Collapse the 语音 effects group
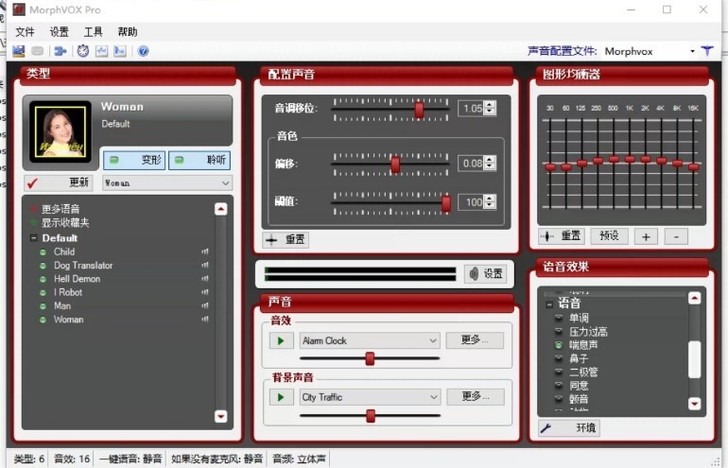Viewport: 728px width, 468px height. pos(549,305)
